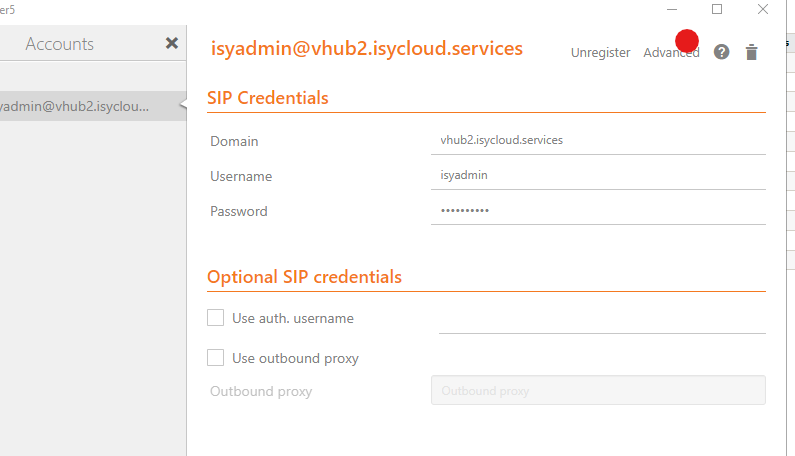Viewport: 795px width, 456px height.
Task: Close the application window
Action: click(x=763, y=9)
